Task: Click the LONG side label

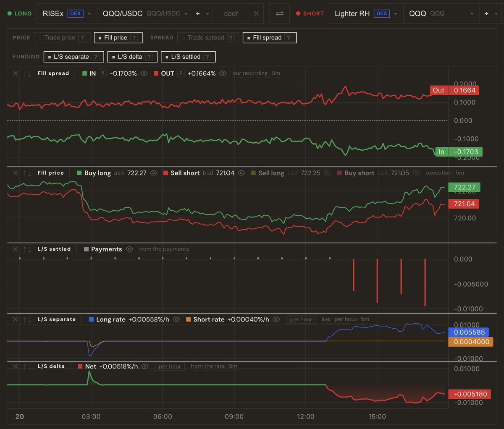Action: [x=20, y=13]
